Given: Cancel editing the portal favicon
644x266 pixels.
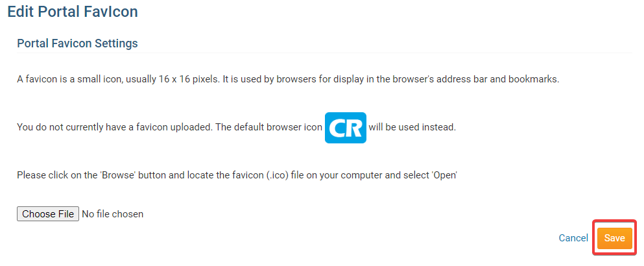Looking at the screenshot, I should tap(573, 238).
